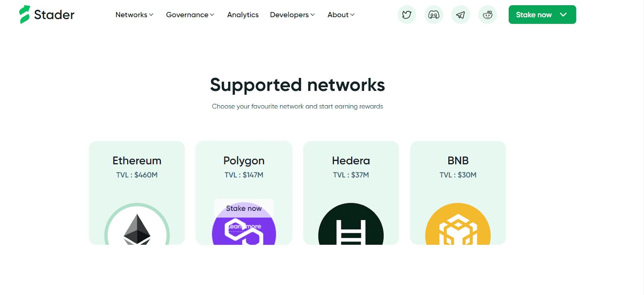
Task: Open the green Stake now dropdown
Action: [542, 15]
